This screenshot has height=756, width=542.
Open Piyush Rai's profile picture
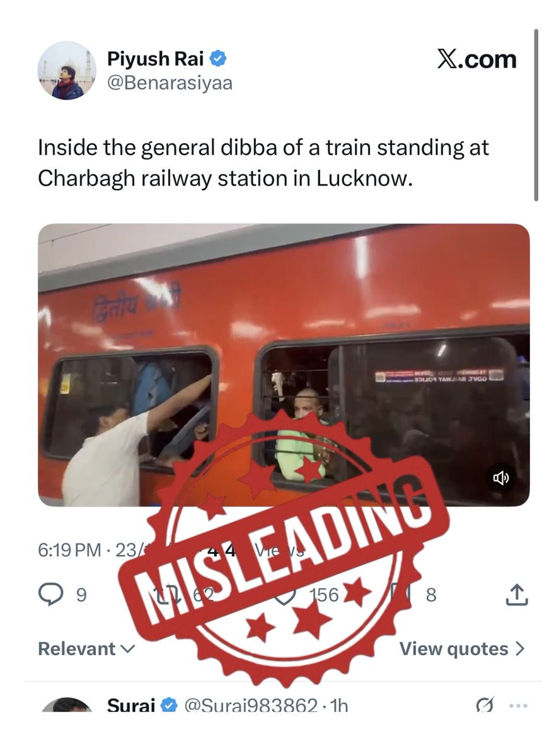pyautogui.click(x=67, y=71)
